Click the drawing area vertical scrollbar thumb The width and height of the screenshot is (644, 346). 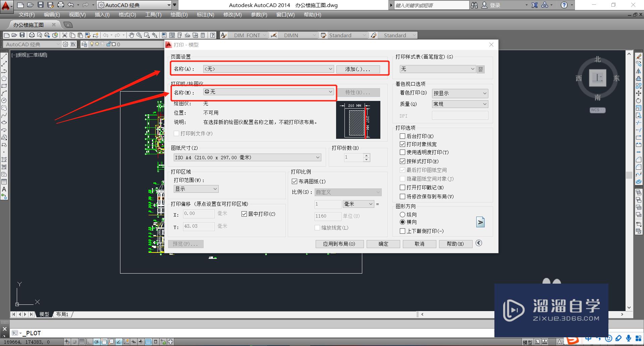click(x=629, y=175)
